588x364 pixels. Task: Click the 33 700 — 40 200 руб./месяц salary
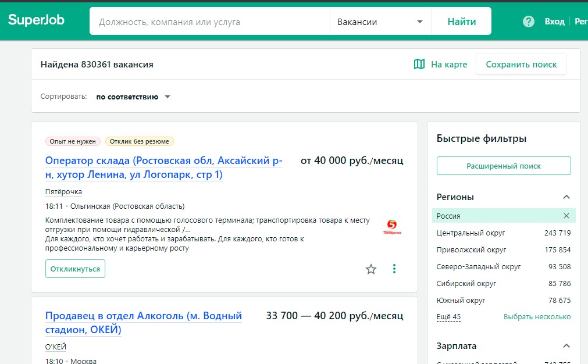tap(335, 316)
